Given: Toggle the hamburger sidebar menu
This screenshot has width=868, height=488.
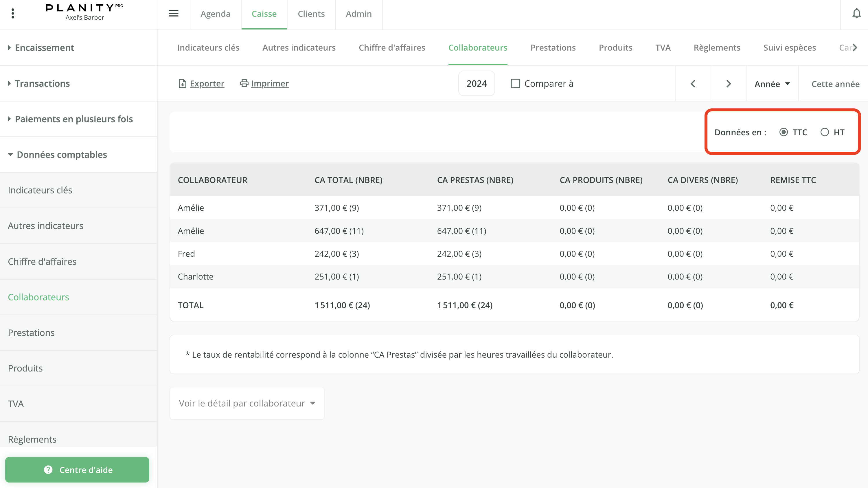Looking at the screenshot, I should [174, 14].
